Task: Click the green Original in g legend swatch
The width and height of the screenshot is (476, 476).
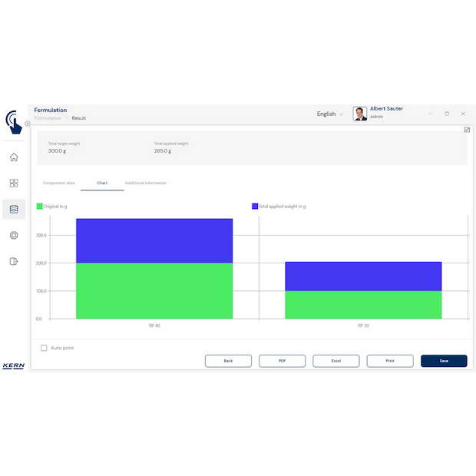Action: coord(40,207)
